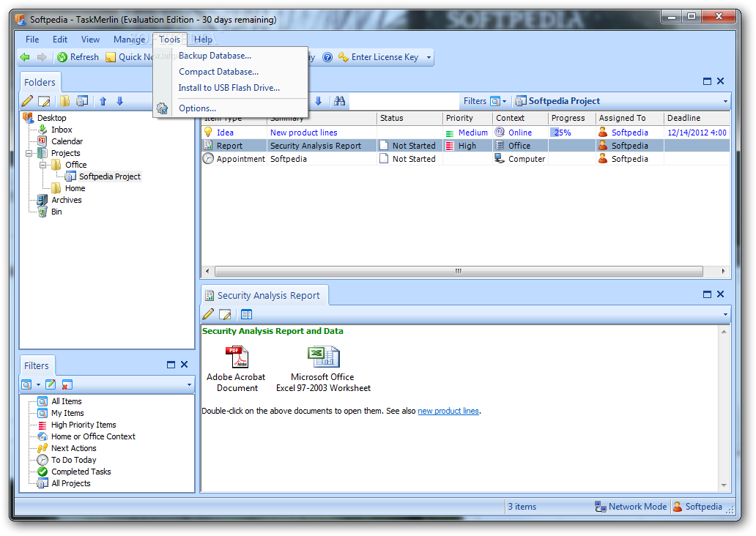
Task: Click the columns layout icon in report panel
Action: pyautogui.click(x=246, y=315)
